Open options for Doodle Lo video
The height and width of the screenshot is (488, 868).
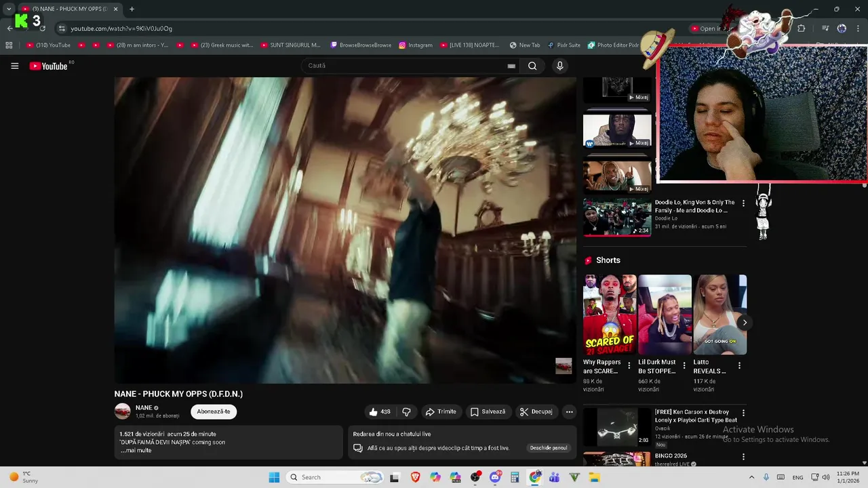click(743, 203)
